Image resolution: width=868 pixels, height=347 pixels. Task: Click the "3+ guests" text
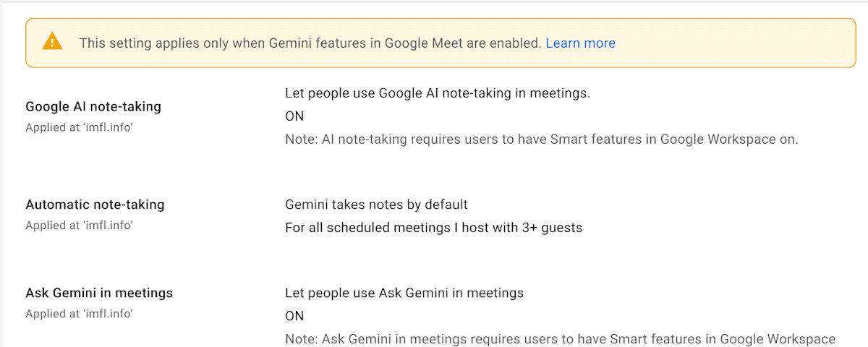(552, 228)
